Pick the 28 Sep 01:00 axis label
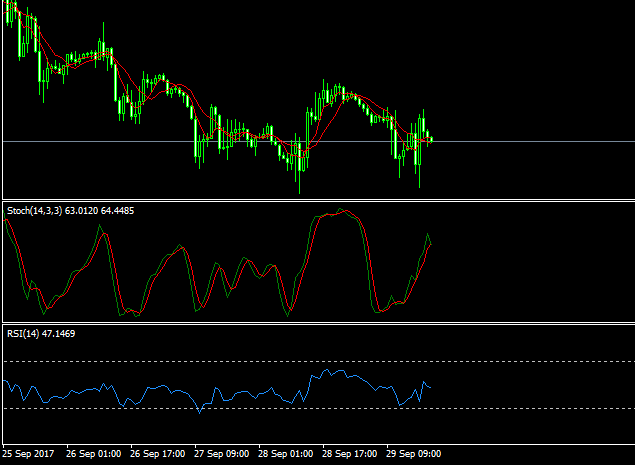635x465 pixels. click(x=286, y=453)
